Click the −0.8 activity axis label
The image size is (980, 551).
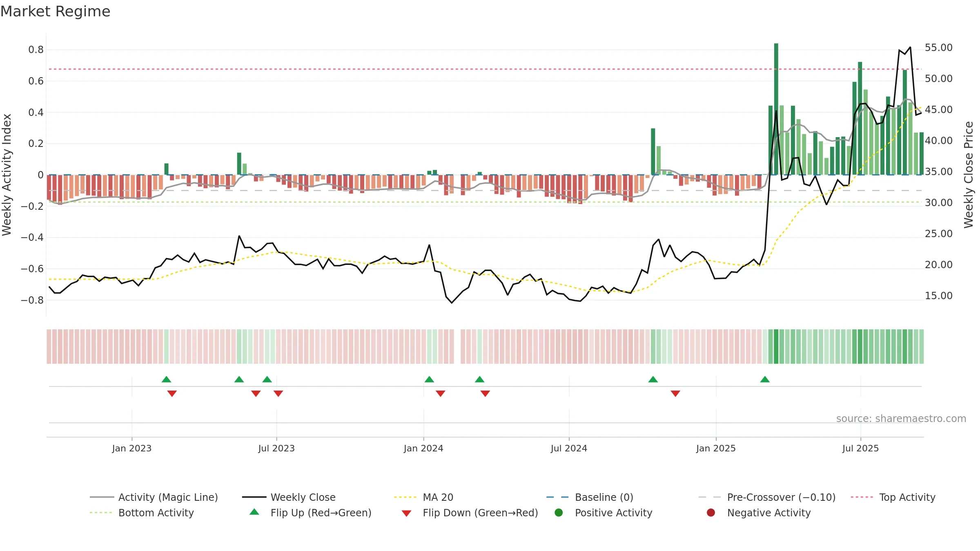pos(32,300)
